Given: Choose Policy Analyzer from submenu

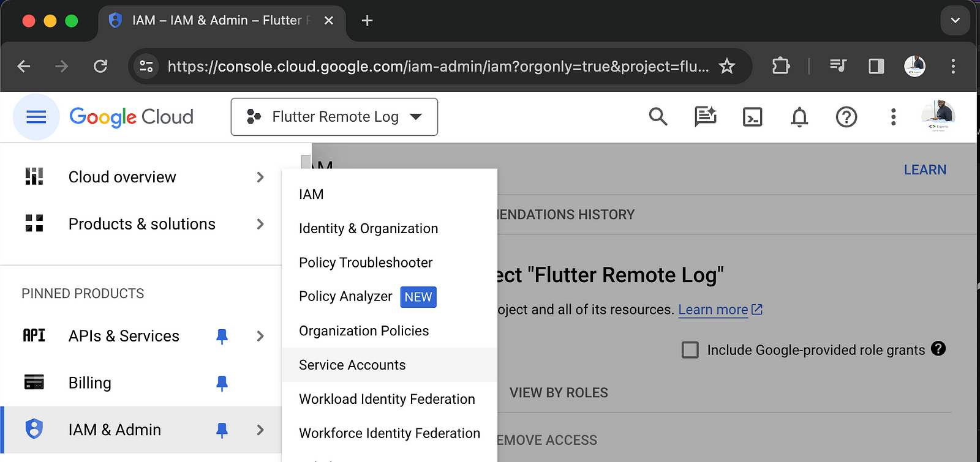Looking at the screenshot, I should coord(389,297).
